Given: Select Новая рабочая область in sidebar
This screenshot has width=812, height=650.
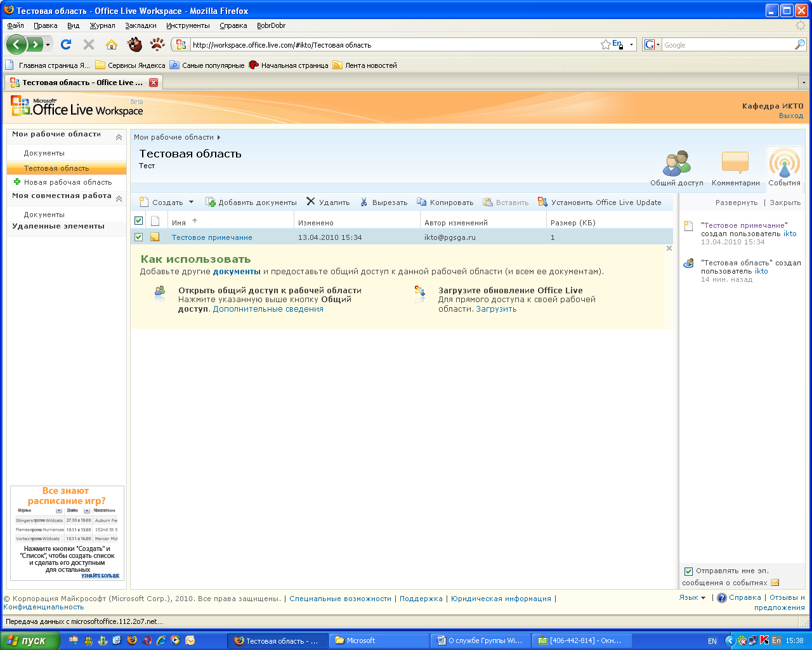Looking at the screenshot, I should [67, 182].
